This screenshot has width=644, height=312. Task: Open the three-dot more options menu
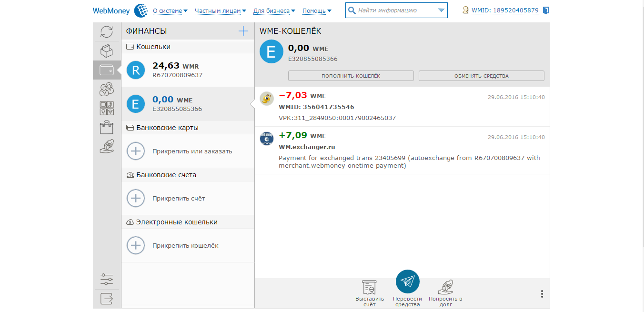542,294
